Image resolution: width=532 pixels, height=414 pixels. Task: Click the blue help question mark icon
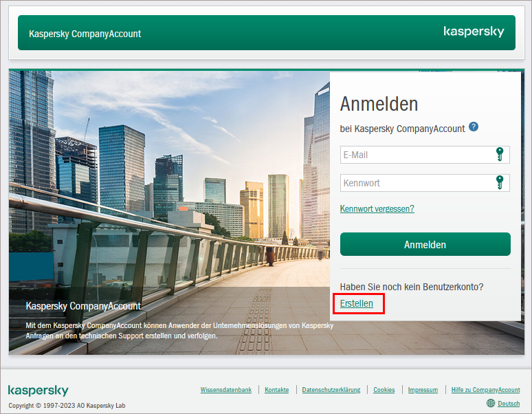click(x=474, y=127)
